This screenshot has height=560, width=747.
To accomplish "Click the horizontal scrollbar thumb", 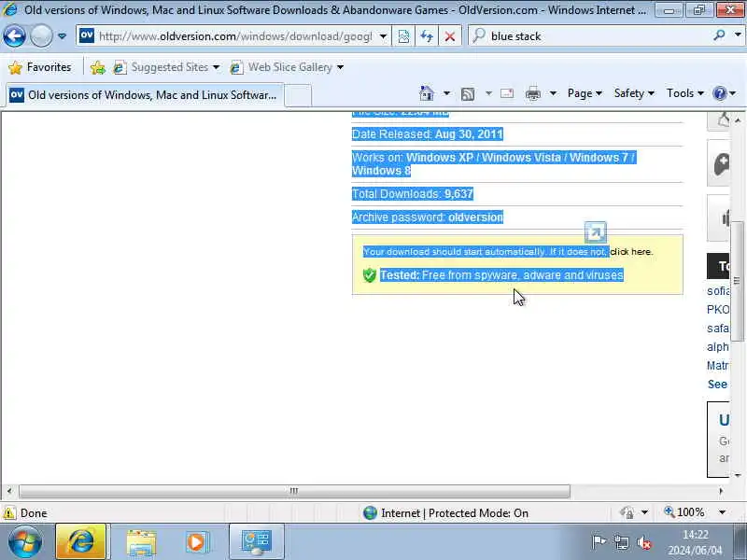I will (294, 491).
